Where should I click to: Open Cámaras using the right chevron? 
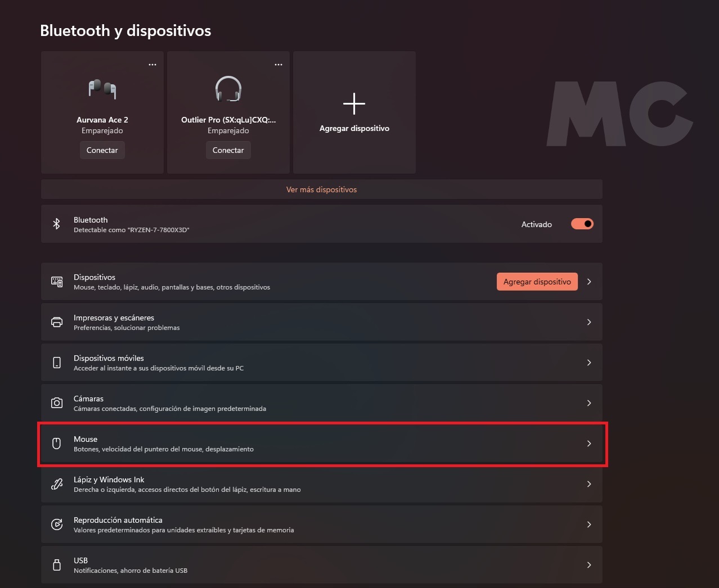[x=589, y=403]
